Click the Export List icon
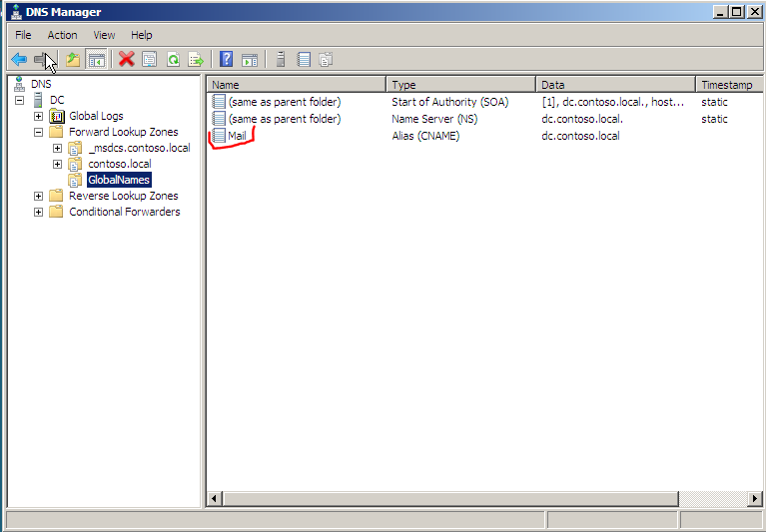Image resolution: width=766 pixels, height=532 pixels. click(196, 60)
